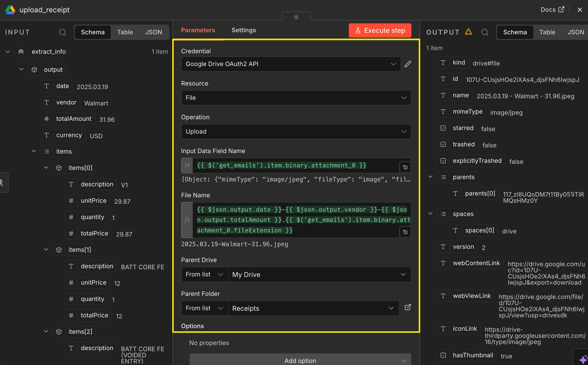Collapse the items[1] entry

click(x=46, y=250)
